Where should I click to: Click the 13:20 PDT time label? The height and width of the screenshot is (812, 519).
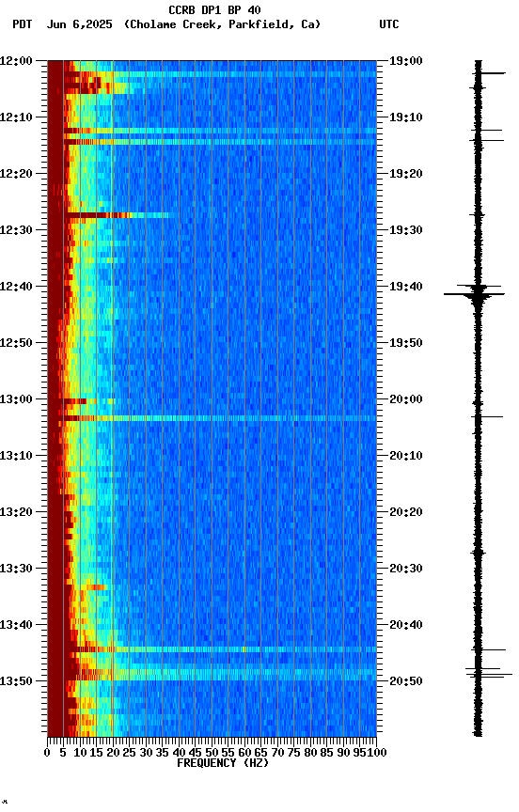pyautogui.click(x=16, y=513)
